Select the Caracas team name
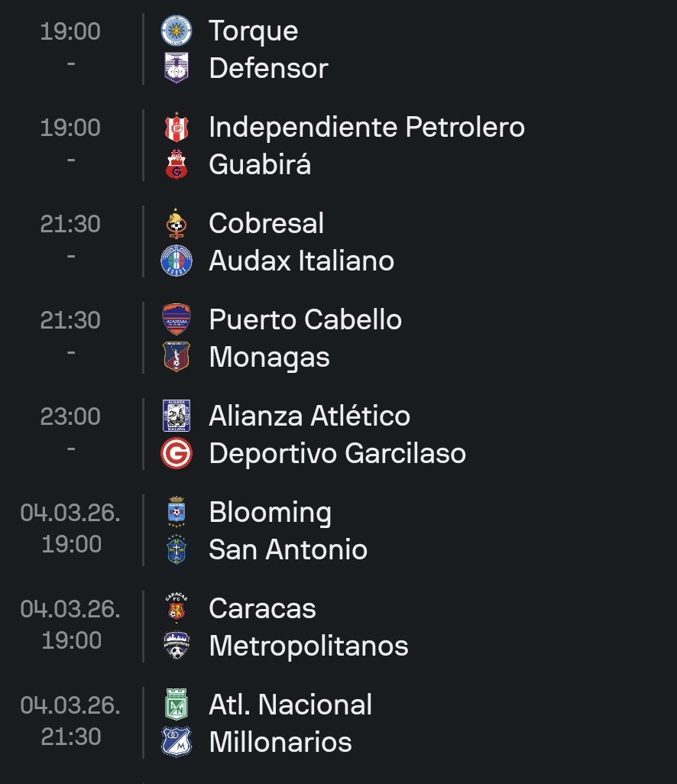This screenshot has width=677, height=784. pyautogui.click(x=262, y=609)
